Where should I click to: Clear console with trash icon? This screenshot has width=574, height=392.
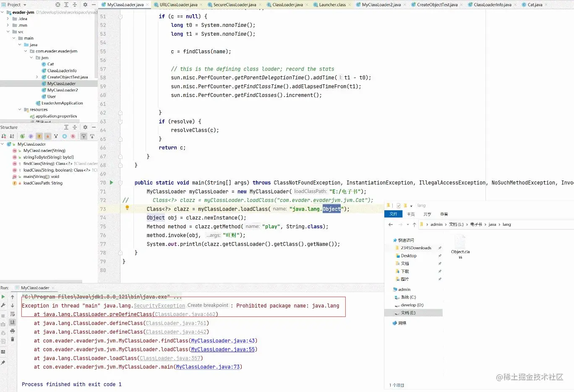(13, 339)
